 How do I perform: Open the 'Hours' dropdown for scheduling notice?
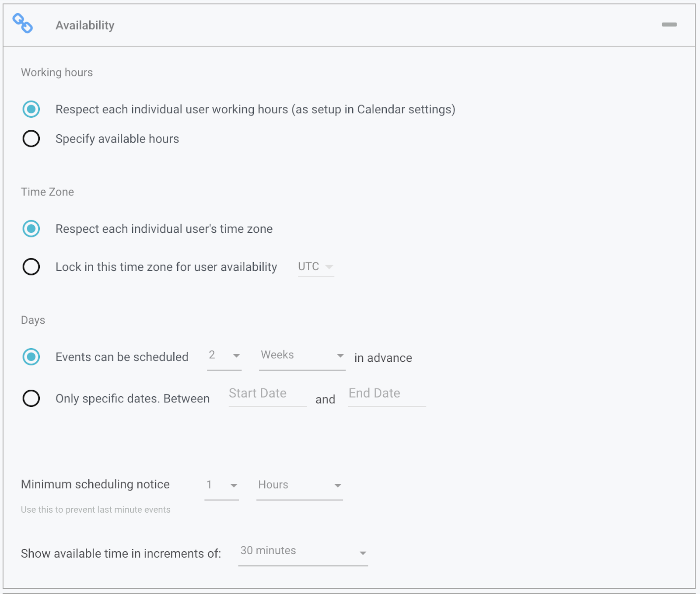click(x=299, y=485)
